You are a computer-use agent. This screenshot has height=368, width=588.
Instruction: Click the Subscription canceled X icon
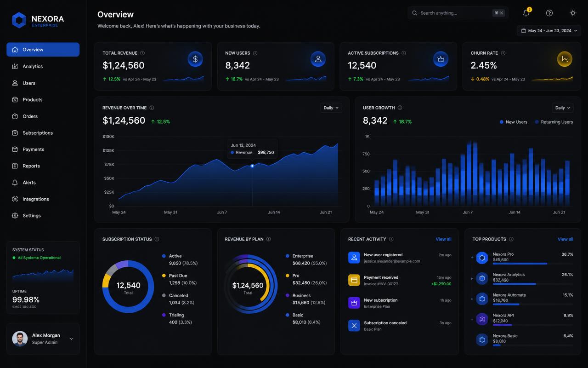[x=354, y=326]
